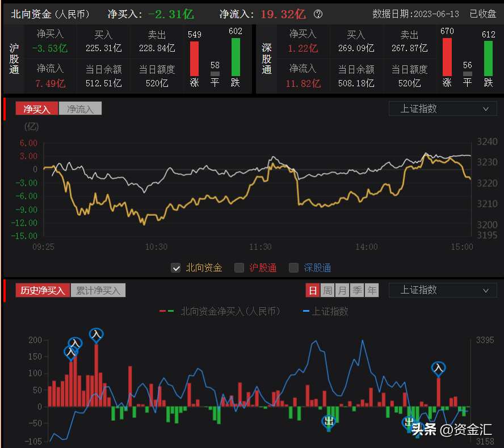
Task: Enable the 深股通 checkbox
Action: [x=293, y=268]
